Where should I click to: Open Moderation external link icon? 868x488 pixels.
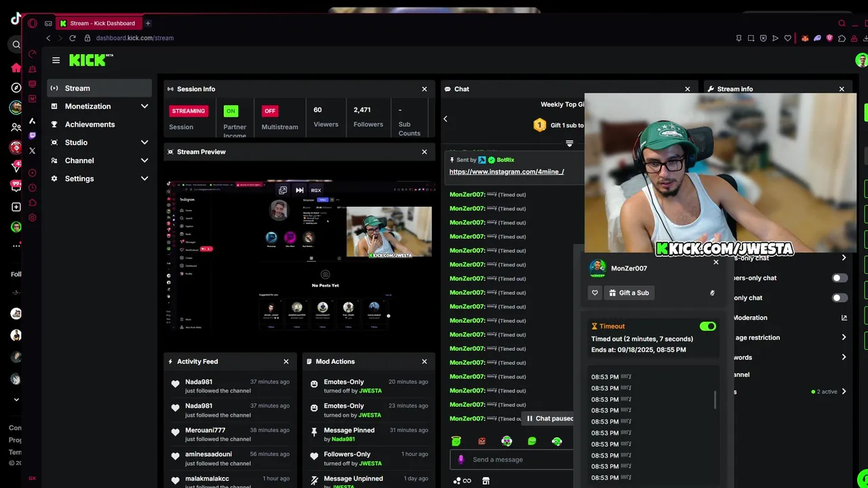[844, 317]
